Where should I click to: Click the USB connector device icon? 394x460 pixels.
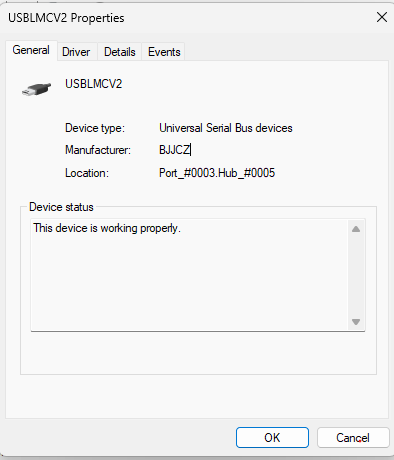click(x=36, y=89)
